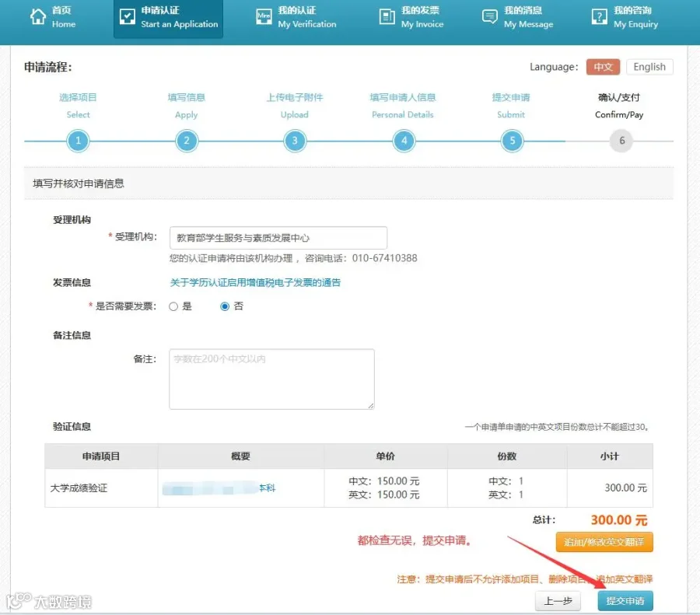Click the 选择项目 Select step label
This screenshot has height=615, width=700.
78,106
